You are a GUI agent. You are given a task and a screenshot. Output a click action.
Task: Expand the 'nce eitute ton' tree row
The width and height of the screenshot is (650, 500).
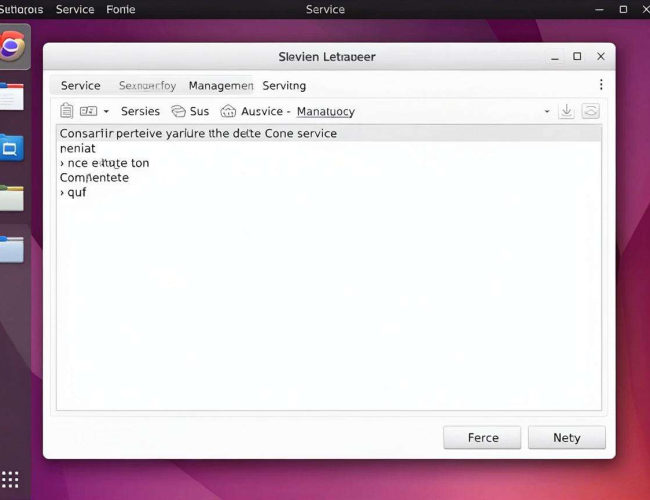click(x=62, y=163)
